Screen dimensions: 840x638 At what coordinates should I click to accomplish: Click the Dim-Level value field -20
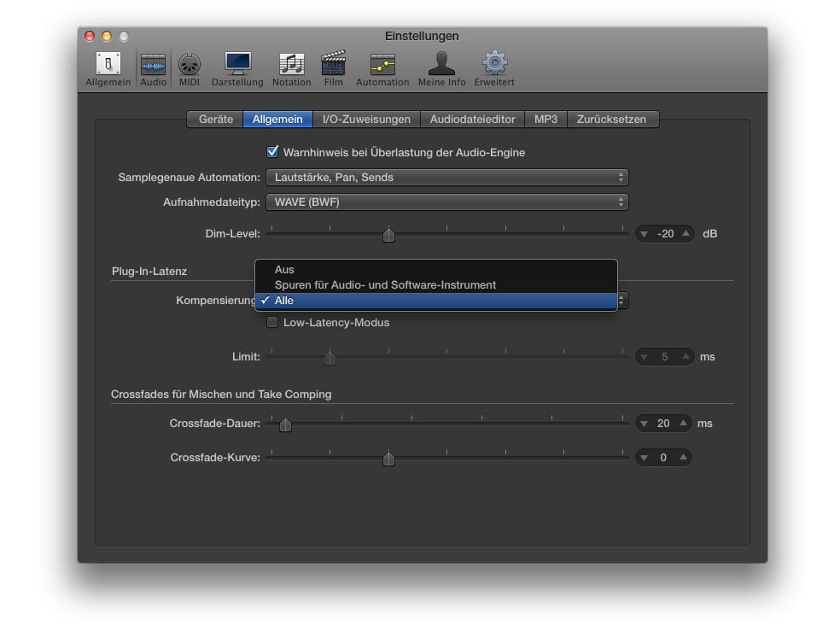tap(665, 234)
